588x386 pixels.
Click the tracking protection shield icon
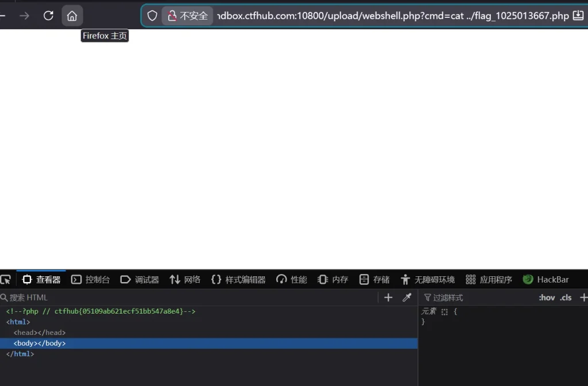click(x=152, y=16)
